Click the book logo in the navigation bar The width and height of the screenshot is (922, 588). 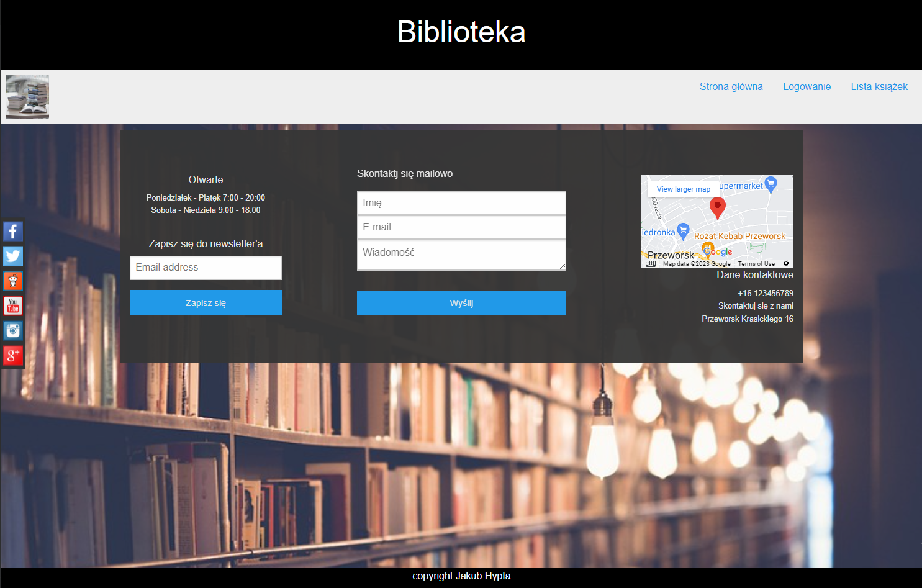27,96
